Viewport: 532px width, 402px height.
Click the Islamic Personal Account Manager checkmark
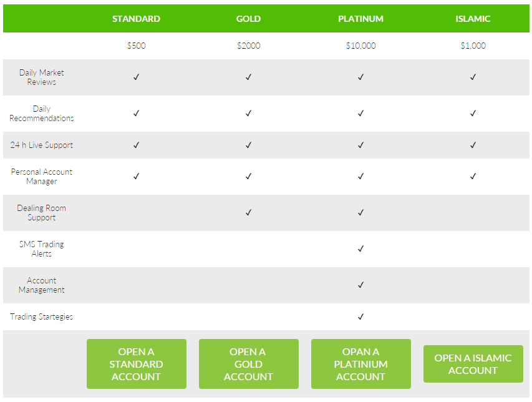tap(473, 175)
